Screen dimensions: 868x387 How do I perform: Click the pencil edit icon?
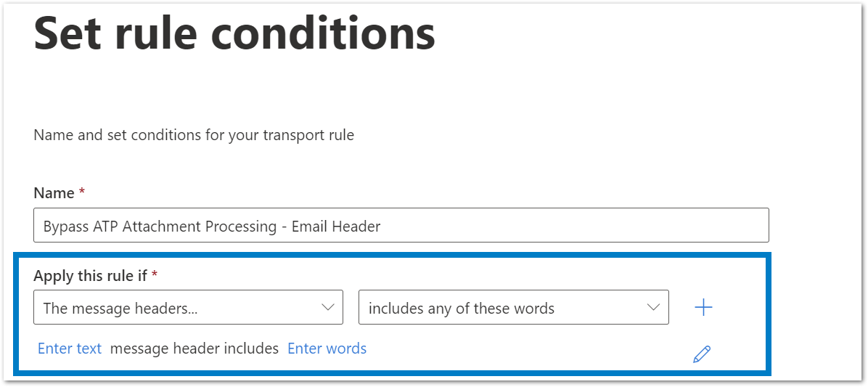pos(702,354)
